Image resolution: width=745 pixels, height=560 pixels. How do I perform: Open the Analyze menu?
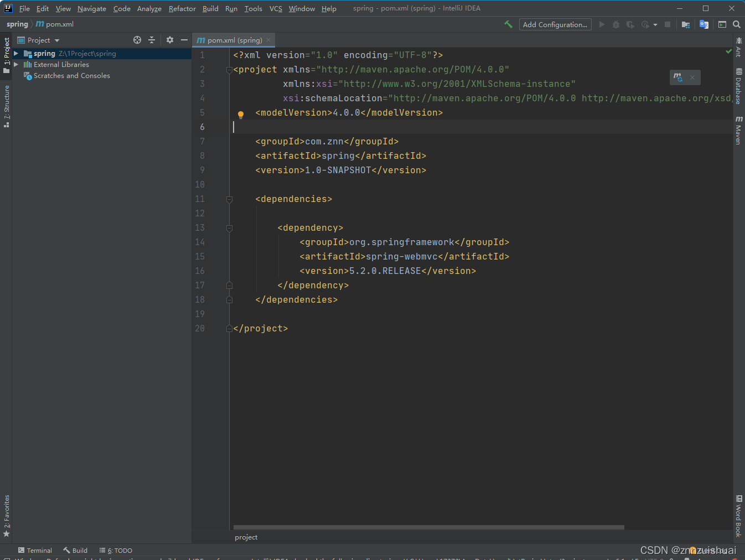pos(149,8)
